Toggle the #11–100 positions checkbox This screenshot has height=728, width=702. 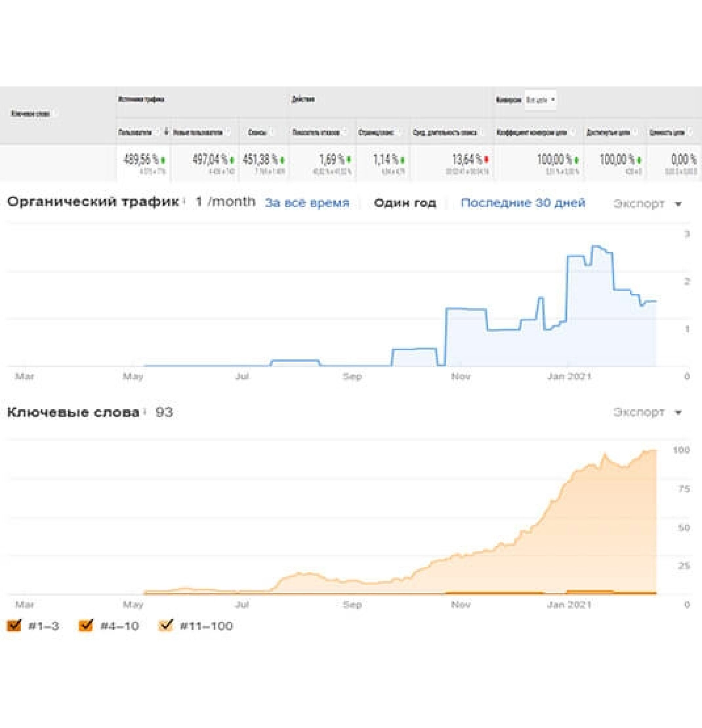tap(165, 626)
